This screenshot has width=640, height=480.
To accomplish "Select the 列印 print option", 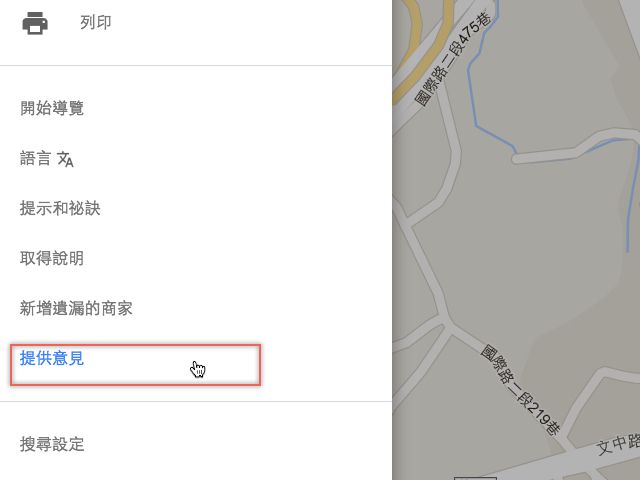I will pyautogui.click(x=96, y=22).
